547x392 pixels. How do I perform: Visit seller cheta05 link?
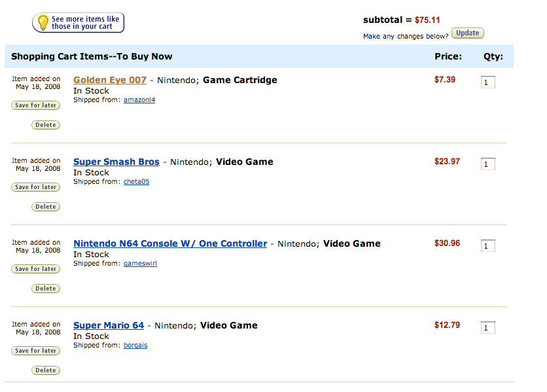click(136, 181)
